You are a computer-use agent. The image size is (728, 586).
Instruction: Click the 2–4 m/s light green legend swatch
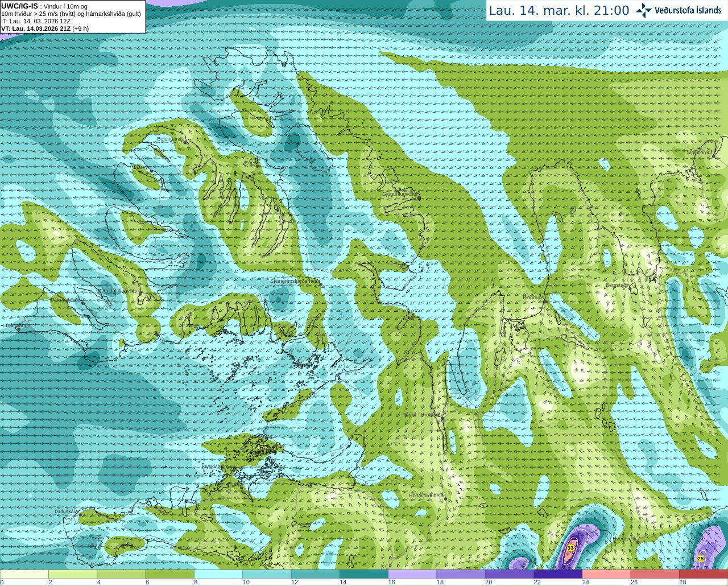pyautogui.click(x=73, y=574)
